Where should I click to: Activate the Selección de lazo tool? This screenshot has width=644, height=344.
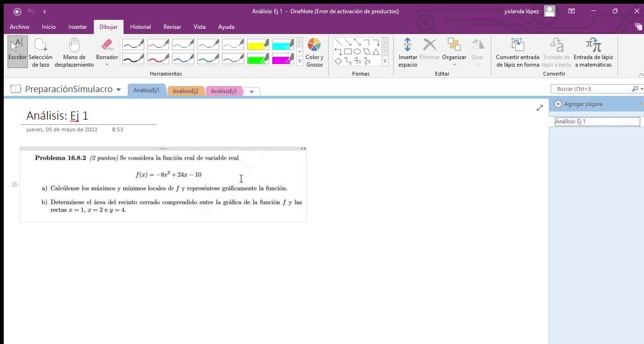coord(40,51)
